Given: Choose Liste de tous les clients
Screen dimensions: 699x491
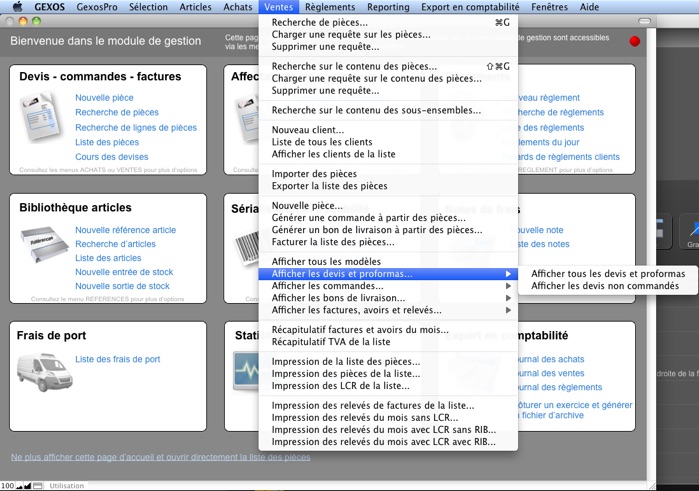Looking at the screenshot, I should pyautogui.click(x=388, y=142).
